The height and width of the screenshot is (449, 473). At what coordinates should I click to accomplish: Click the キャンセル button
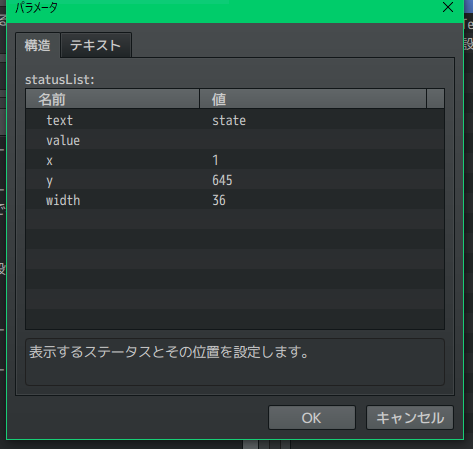click(x=410, y=418)
